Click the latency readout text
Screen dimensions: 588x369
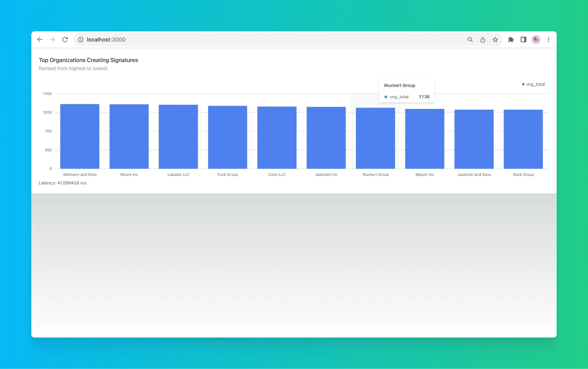click(x=62, y=182)
